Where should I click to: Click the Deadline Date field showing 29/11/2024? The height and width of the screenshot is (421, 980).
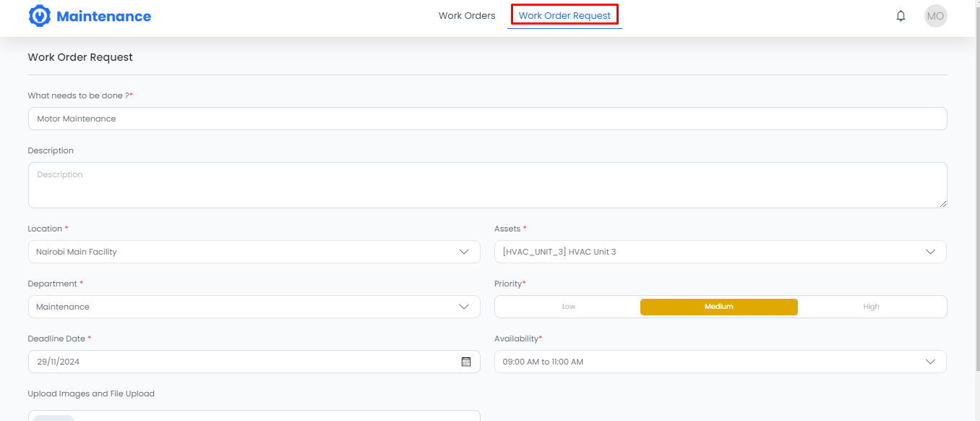[x=254, y=362]
